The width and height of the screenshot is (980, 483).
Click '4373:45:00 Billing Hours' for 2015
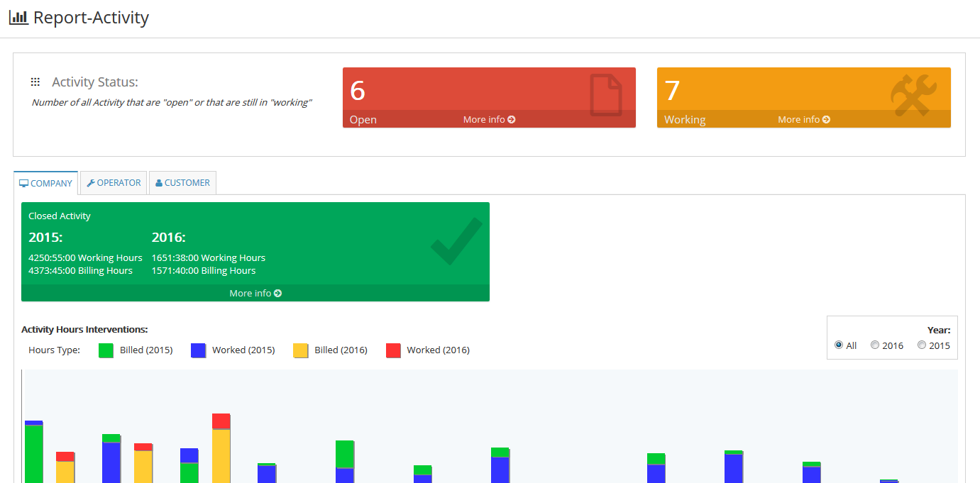point(80,270)
